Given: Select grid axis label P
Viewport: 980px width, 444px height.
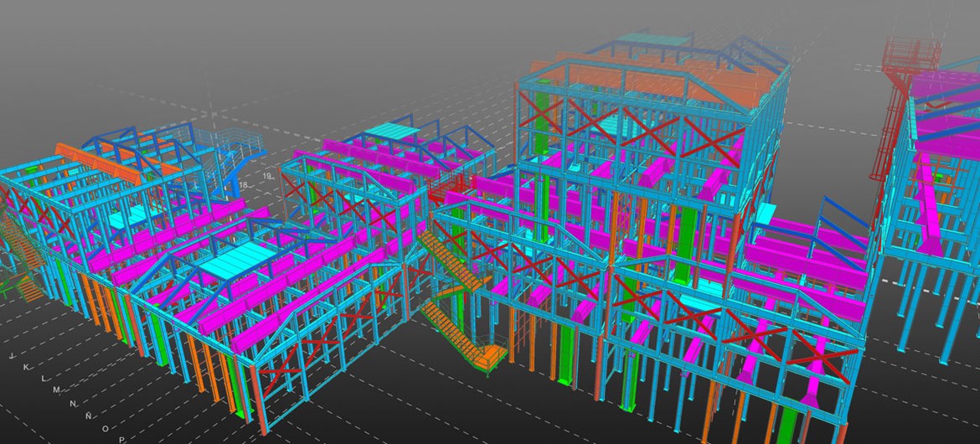Looking at the screenshot, I should click(x=121, y=439).
